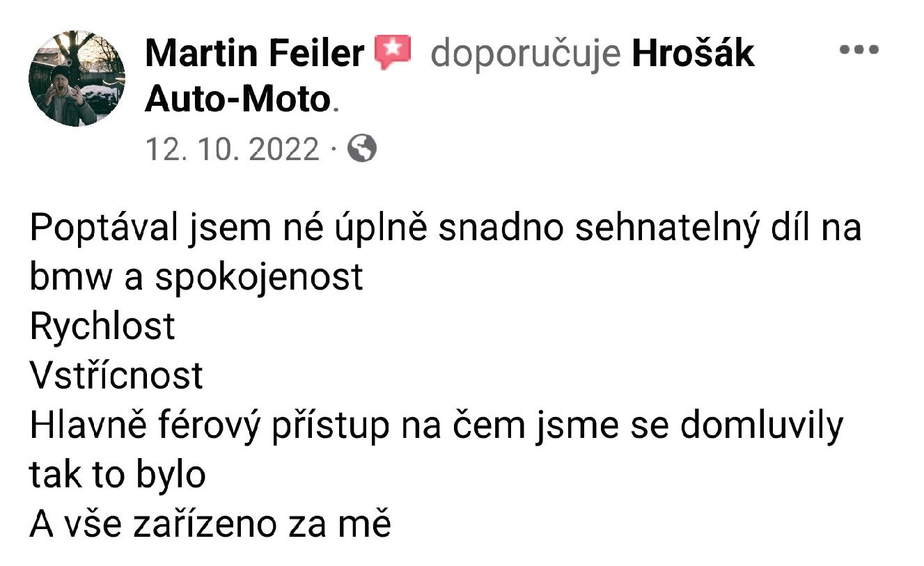Click the Vstřícnost line
This screenshot has height=566, width=924.
(x=116, y=376)
